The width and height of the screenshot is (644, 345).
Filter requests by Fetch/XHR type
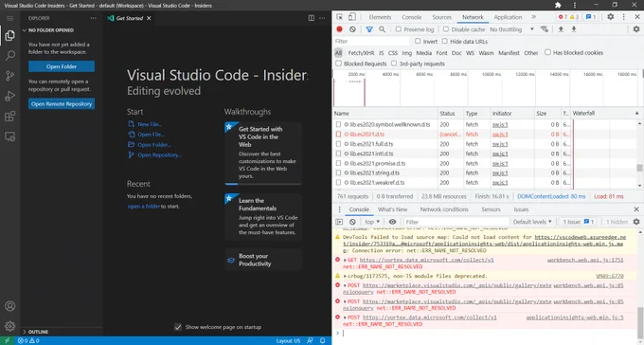(361, 53)
